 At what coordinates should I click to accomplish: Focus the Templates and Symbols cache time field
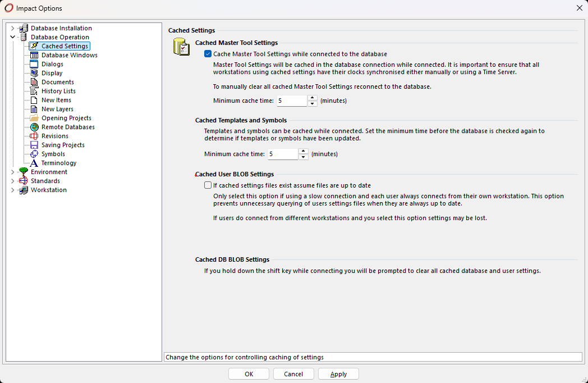coord(283,154)
